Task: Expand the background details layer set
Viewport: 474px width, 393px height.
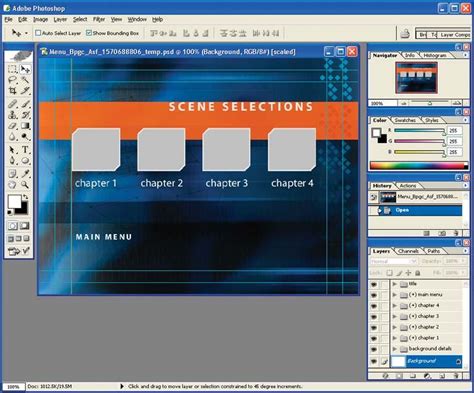Action: click(x=395, y=349)
